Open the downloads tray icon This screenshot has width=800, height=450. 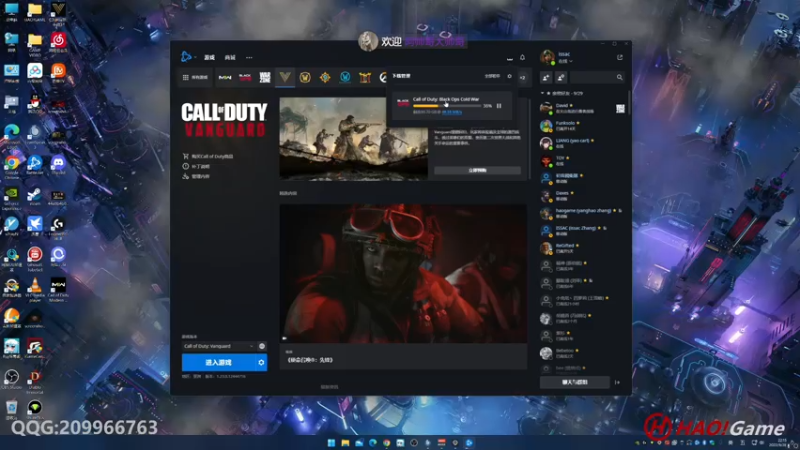(509, 58)
